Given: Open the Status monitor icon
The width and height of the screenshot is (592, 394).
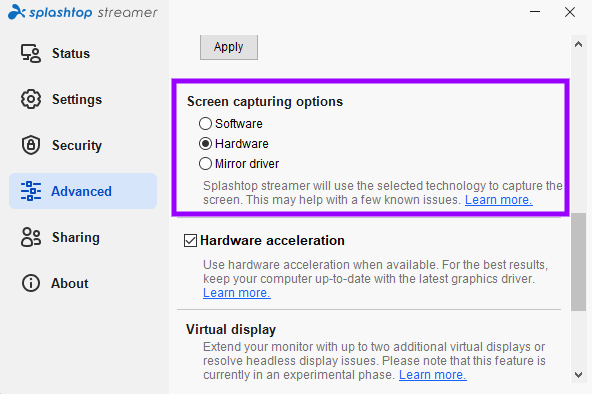Looking at the screenshot, I should point(31,53).
